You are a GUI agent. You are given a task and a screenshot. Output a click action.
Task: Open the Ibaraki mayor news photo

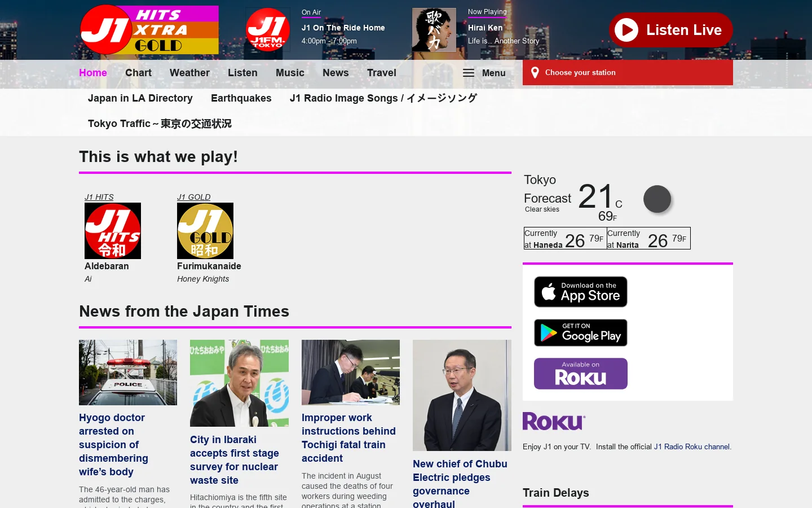[239, 383]
